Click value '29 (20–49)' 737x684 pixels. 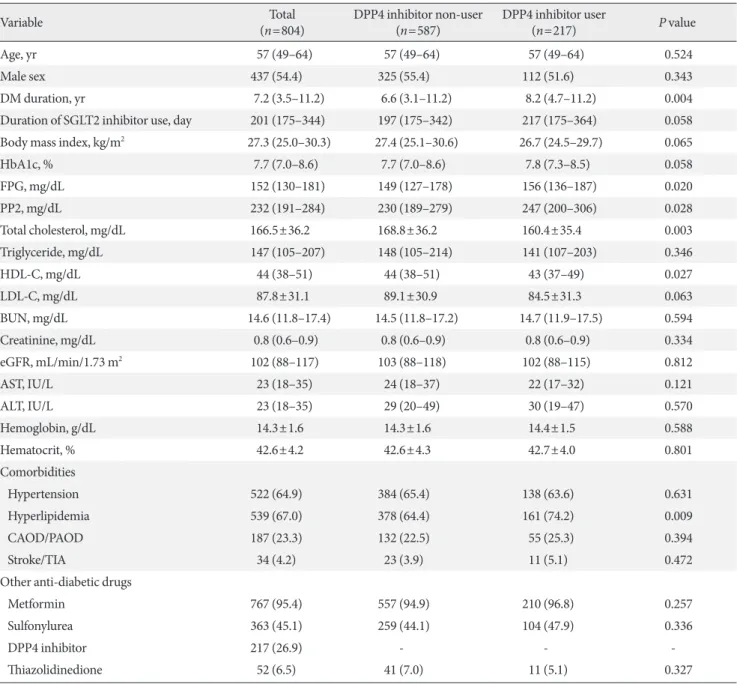pos(412,406)
